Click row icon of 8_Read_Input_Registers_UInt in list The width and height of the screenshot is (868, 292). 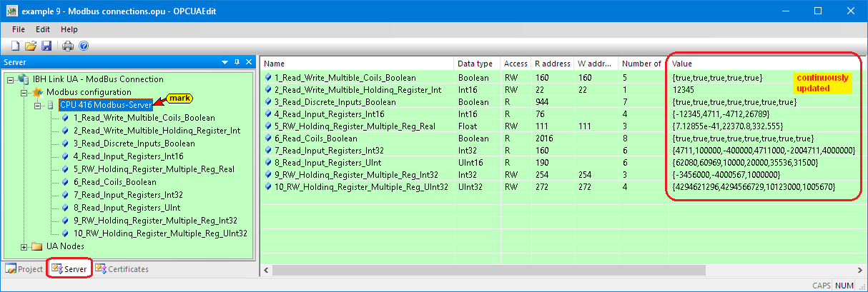[x=267, y=163]
